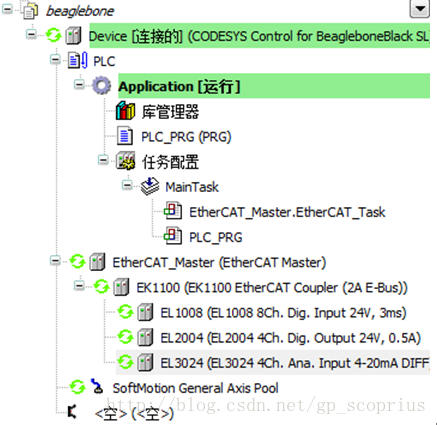Click the EtherCAT_Master.EtherCAT_Task call icon
Viewport: 437px width, 425px height.
click(x=173, y=211)
